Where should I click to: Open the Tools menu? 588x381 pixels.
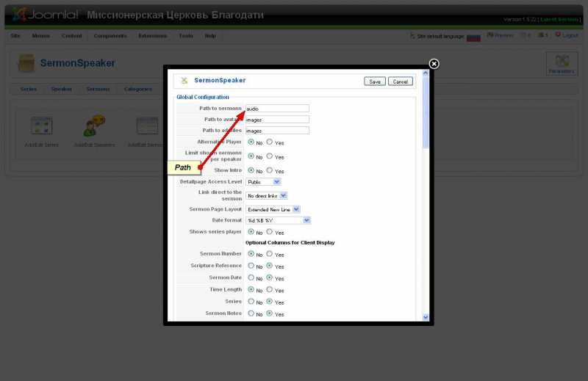pyautogui.click(x=186, y=36)
